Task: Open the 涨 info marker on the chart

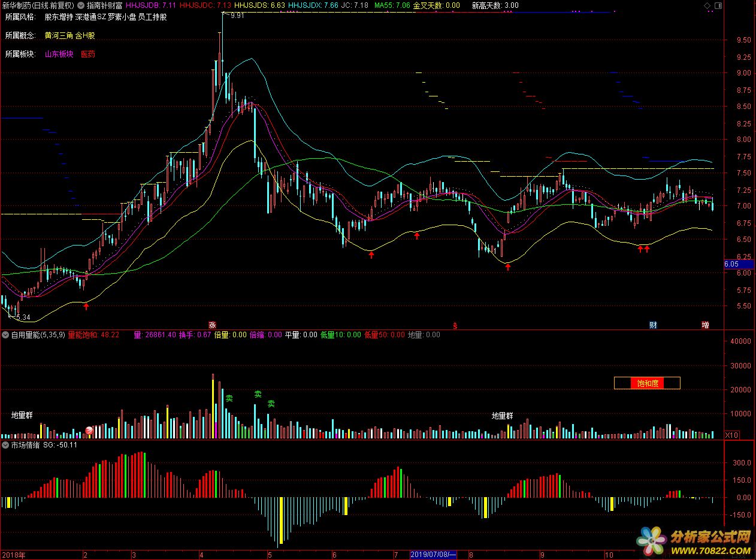Action: coord(211,325)
